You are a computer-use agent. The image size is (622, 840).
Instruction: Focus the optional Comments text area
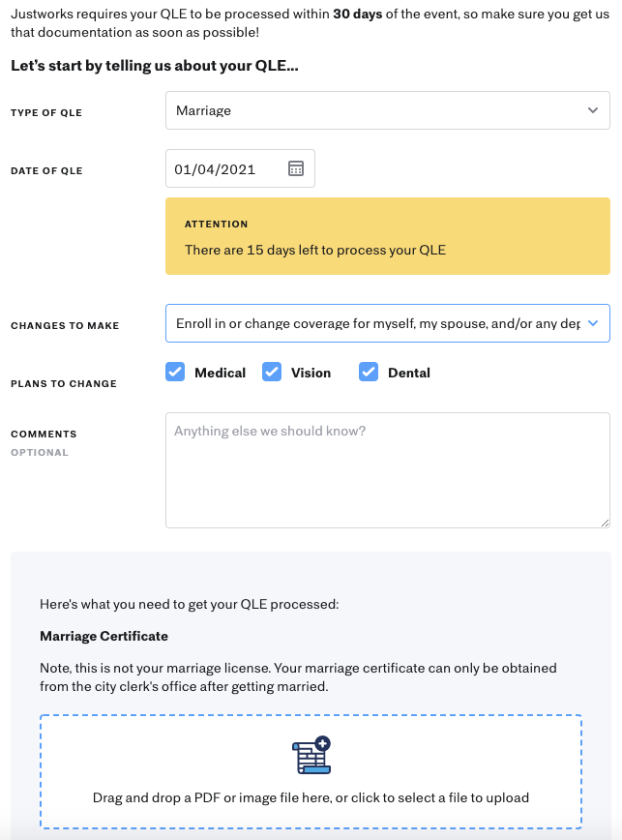click(x=387, y=468)
